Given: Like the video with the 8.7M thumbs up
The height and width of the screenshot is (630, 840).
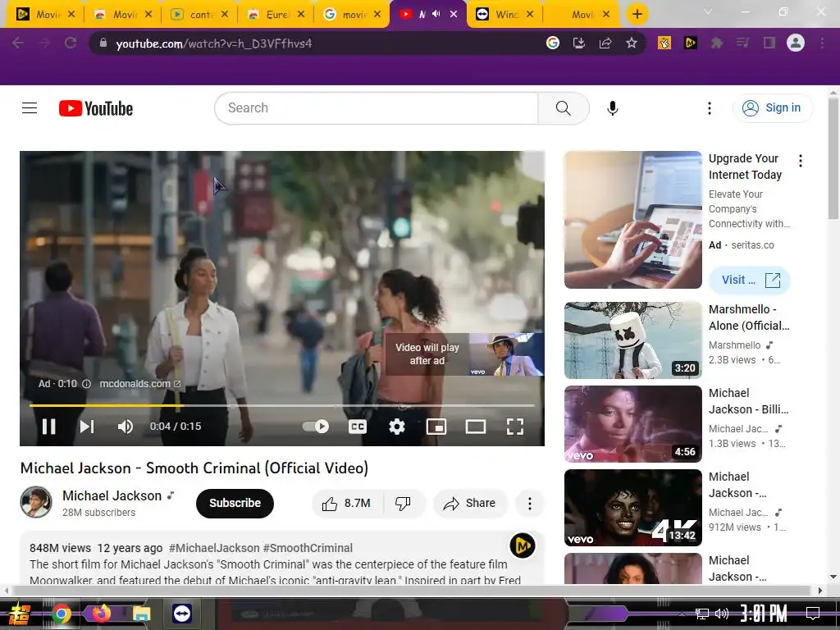Looking at the screenshot, I should 347,503.
